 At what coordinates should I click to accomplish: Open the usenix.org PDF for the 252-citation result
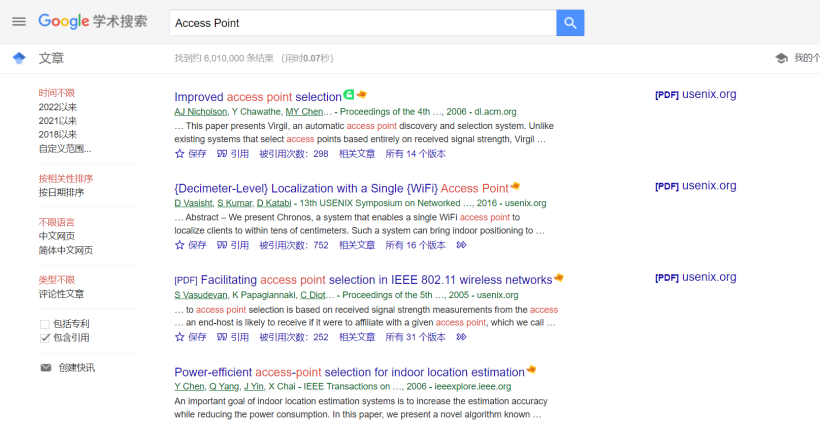696,278
